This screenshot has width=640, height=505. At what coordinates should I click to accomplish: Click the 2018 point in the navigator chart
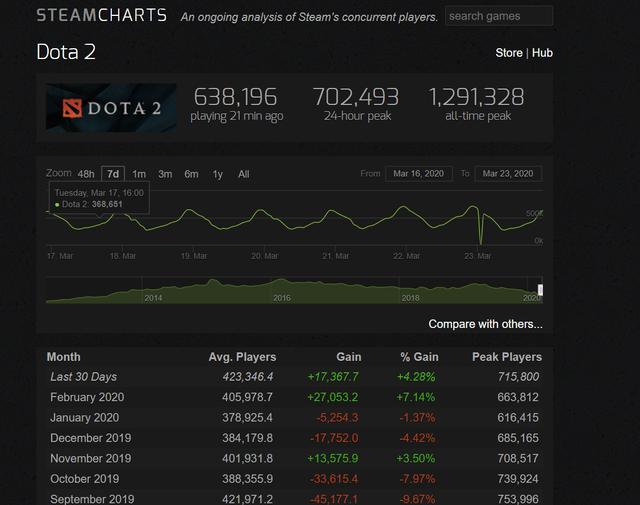coord(410,298)
